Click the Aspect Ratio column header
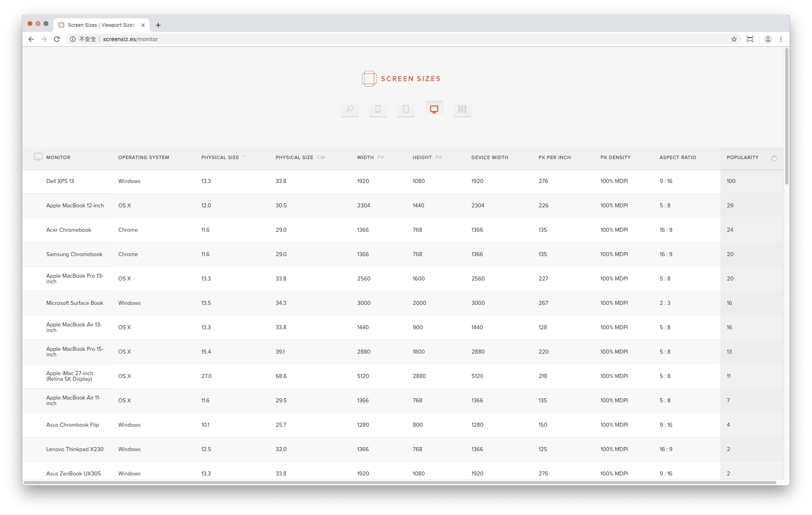This screenshot has height=515, width=812. (678, 157)
